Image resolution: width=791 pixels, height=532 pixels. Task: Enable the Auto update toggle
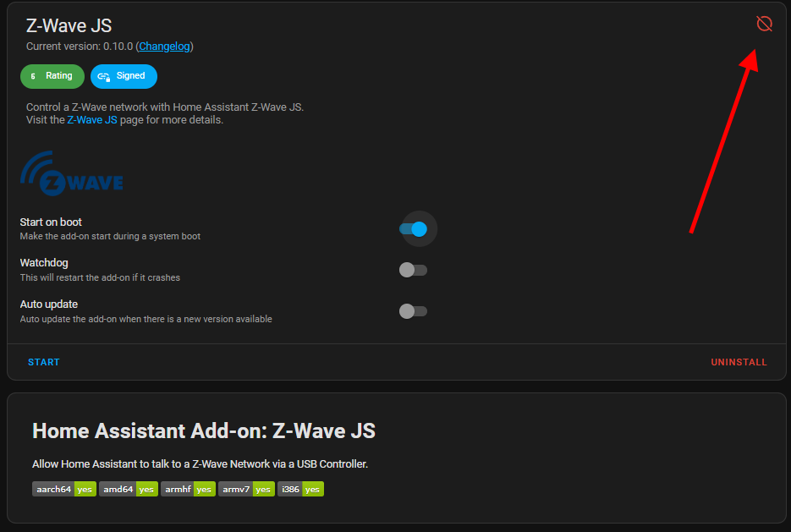coord(413,310)
